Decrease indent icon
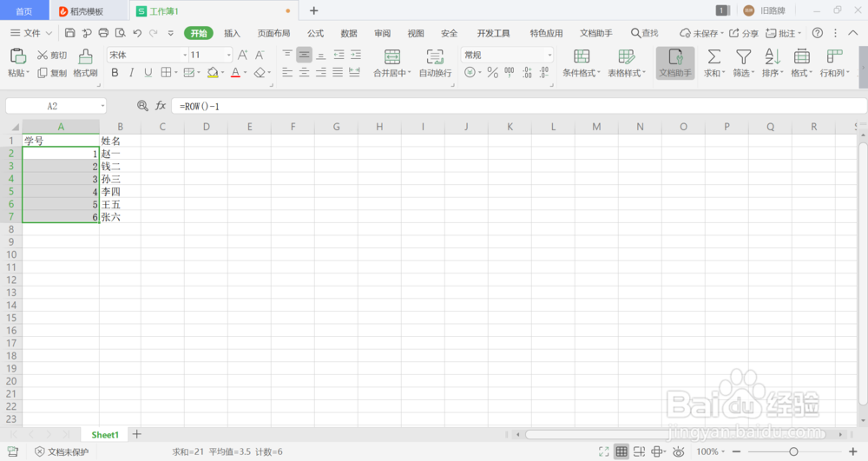Viewport: 868px width, 461px height. (339, 54)
